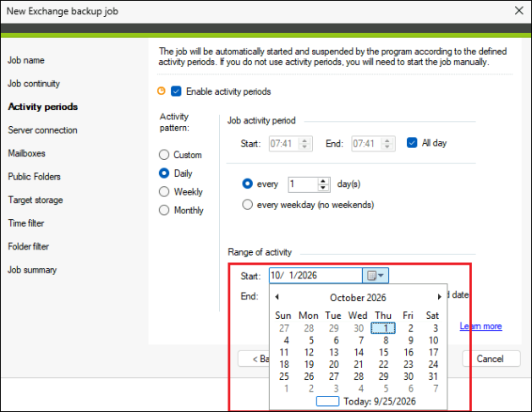
Task: Click the October 2026 calendar title
Action: (x=358, y=298)
